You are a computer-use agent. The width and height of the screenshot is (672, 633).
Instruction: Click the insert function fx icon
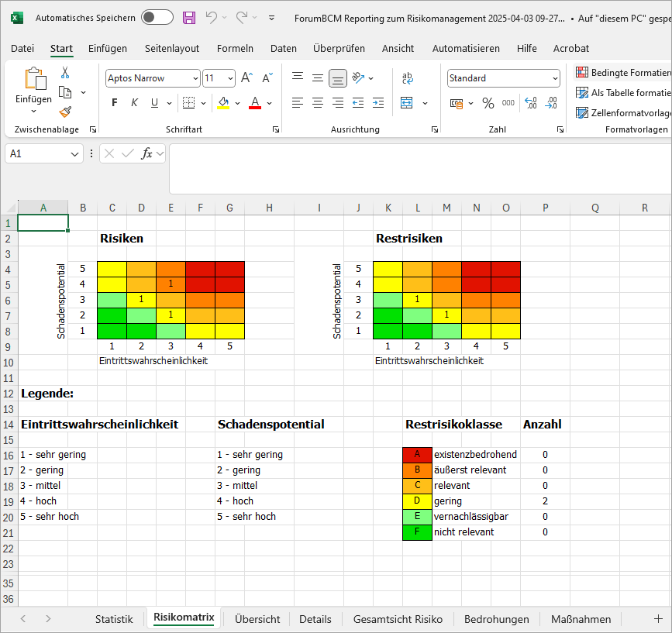click(x=146, y=153)
